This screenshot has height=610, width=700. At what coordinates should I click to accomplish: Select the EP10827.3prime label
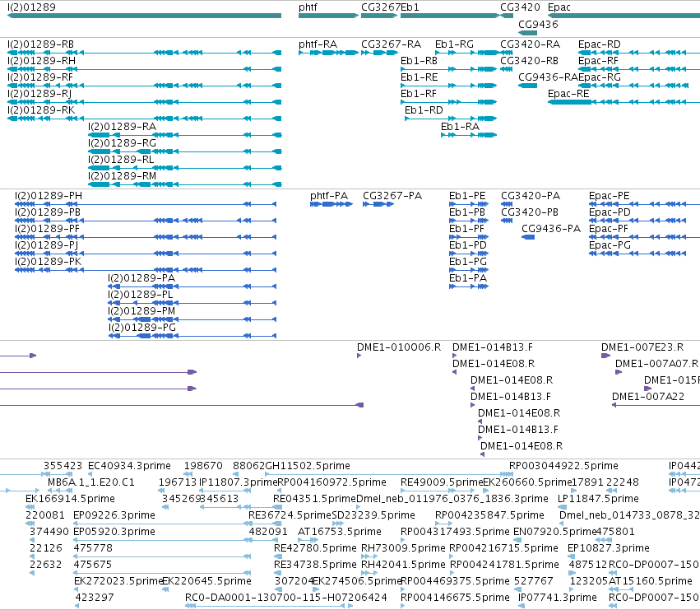coord(609,548)
